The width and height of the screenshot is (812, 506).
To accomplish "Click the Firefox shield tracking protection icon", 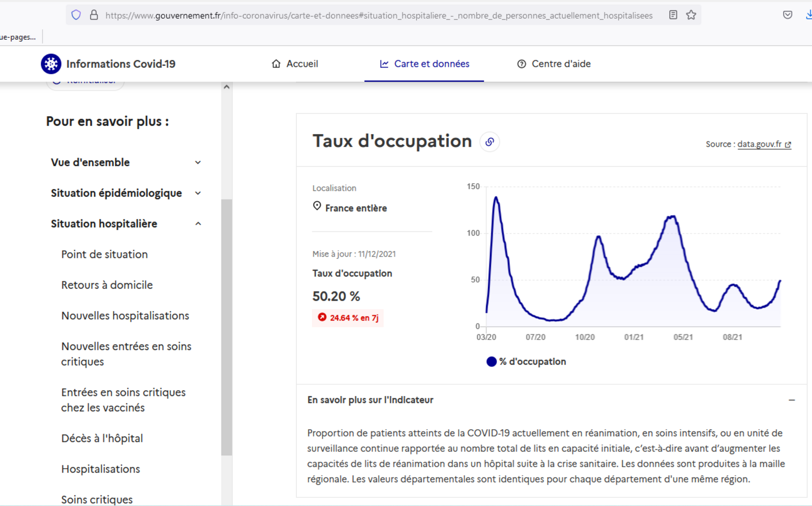I will tap(76, 15).
